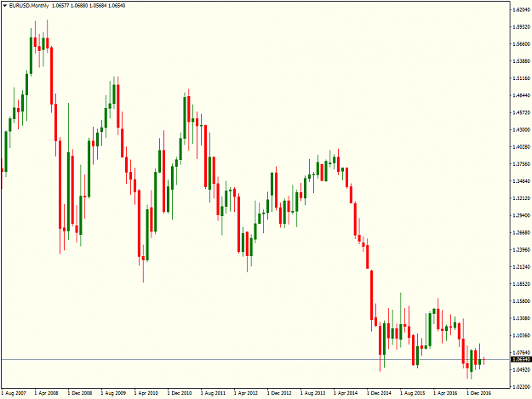532x399 pixels.
Task: Click the 1 Apr 2010 date label
Action: tap(146, 393)
